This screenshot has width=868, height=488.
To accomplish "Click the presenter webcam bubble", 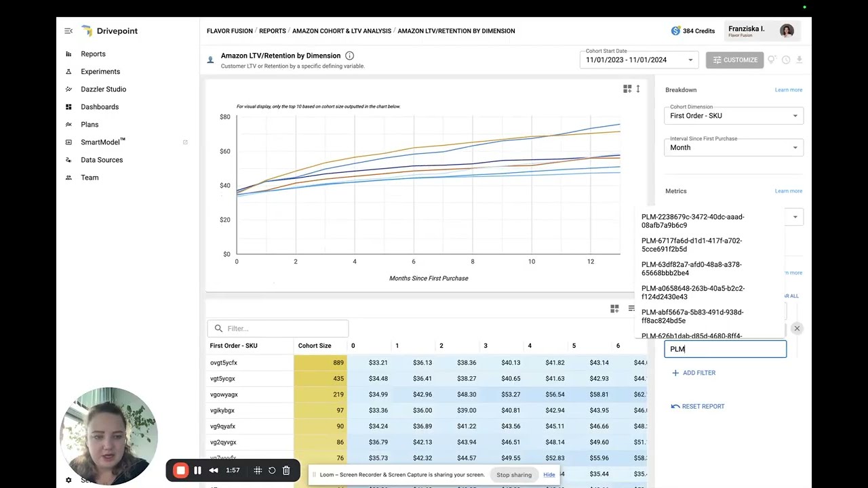I will 108,436.
